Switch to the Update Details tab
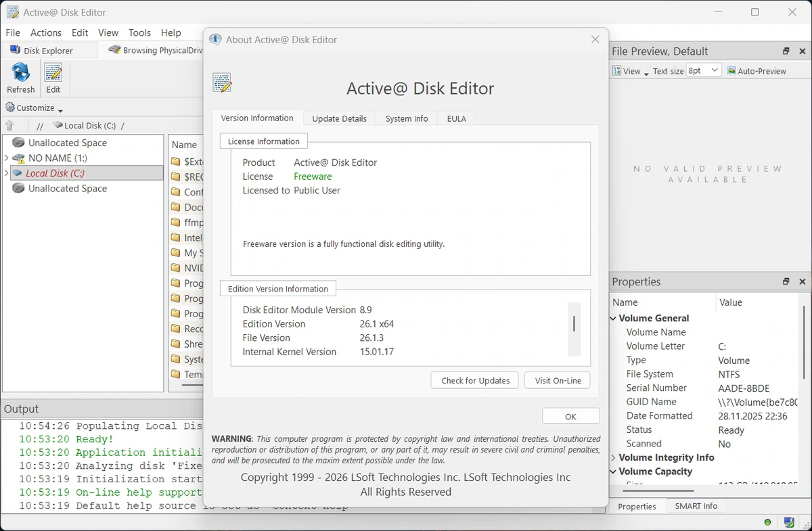The width and height of the screenshot is (812, 531). (x=339, y=118)
